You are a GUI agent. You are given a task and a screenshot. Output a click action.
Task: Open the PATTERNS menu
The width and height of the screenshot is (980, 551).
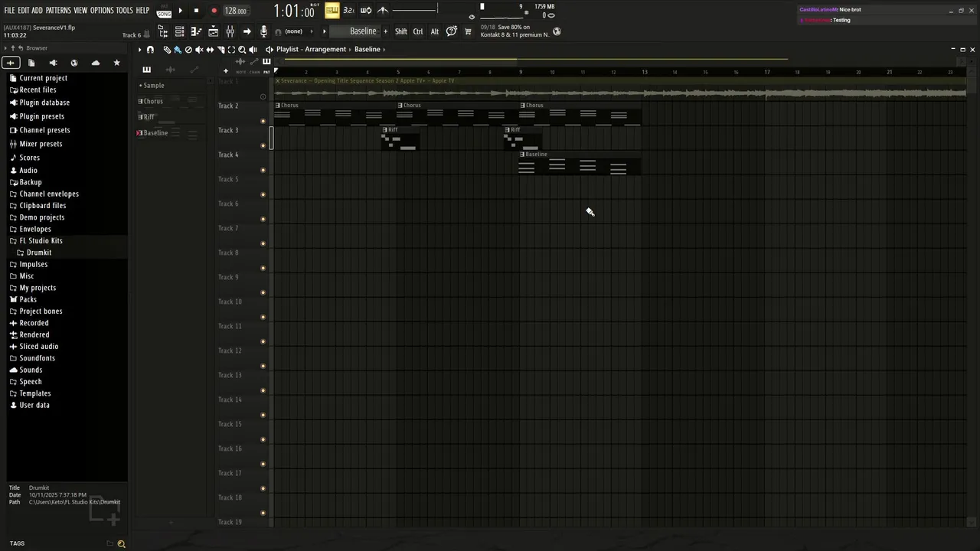(58, 11)
